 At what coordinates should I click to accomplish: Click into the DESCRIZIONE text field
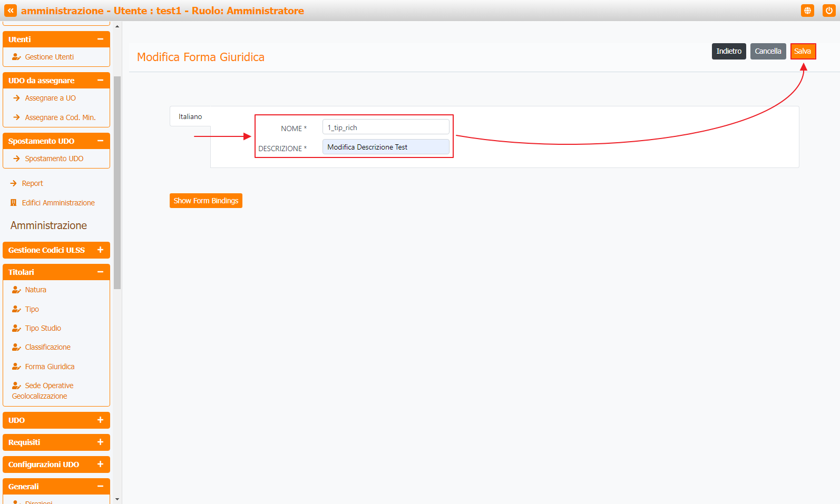[x=385, y=147]
